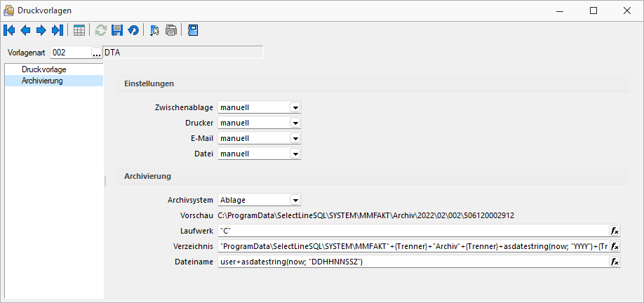Select Archivierung in the left tree
This screenshot has width=644, height=303.
pos(42,81)
